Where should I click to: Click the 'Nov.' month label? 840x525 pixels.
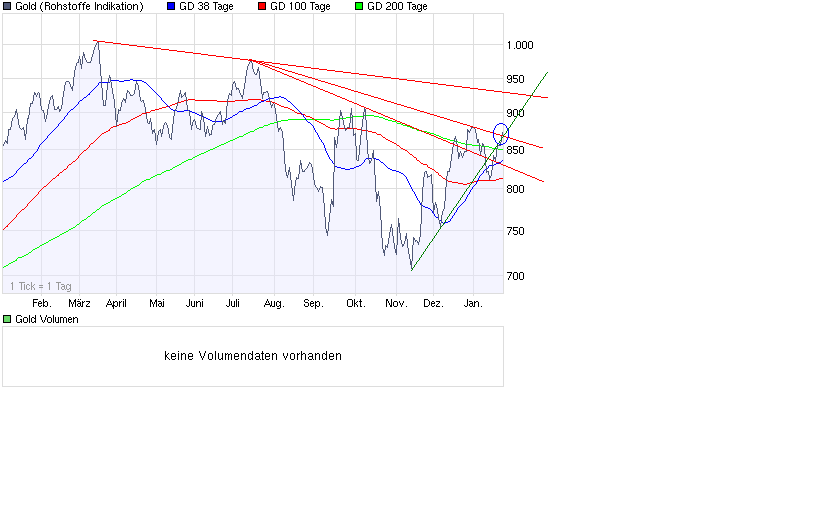pyautogui.click(x=396, y=303)
